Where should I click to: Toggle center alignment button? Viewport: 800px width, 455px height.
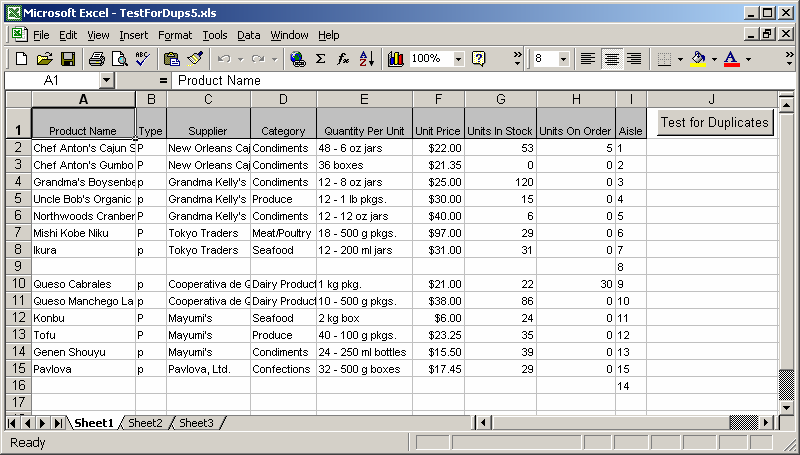611,59
